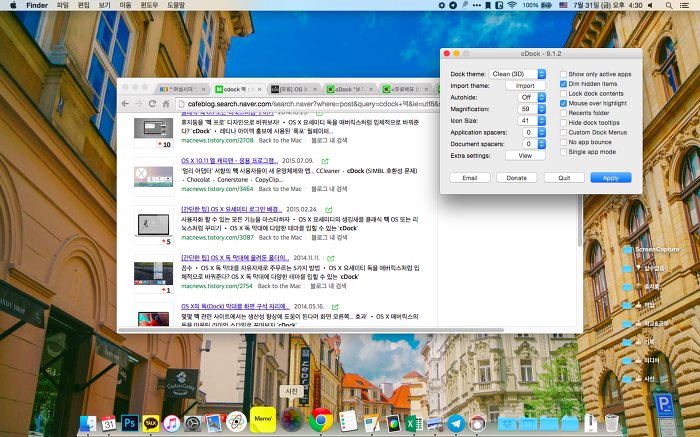The image size is (700, 437).
Task: Open Telegram from the dock
Action: pyautogui.click(x=456, y=424)
